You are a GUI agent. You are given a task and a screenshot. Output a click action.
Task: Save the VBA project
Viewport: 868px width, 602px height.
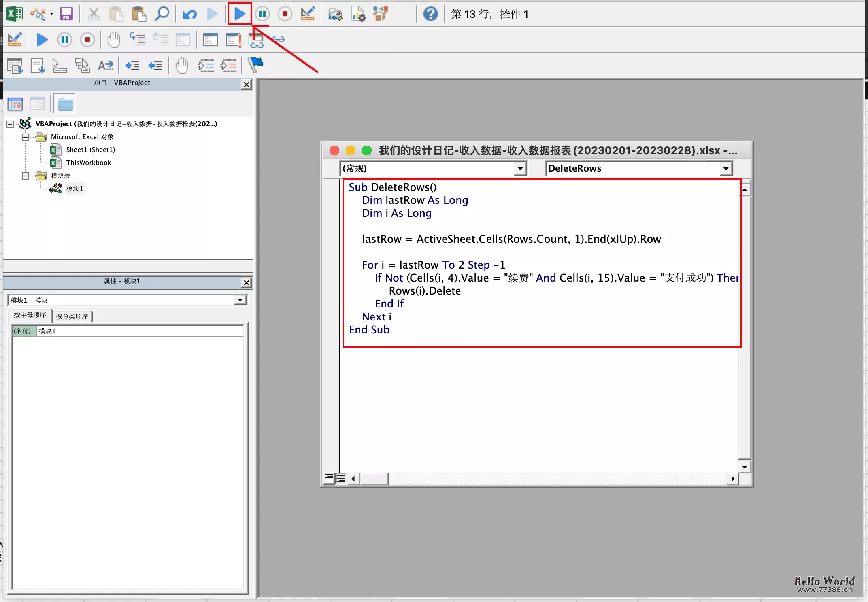(66, 13)
